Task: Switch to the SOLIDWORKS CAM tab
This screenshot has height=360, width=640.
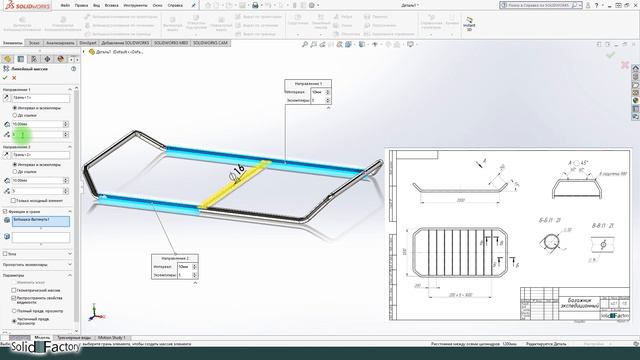Action: pos(210,43)
